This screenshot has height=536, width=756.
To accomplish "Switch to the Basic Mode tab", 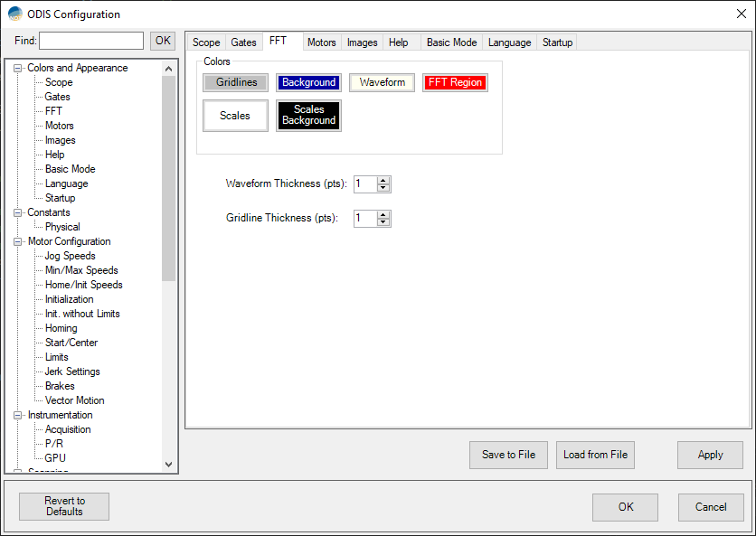I will pyautogui.click(x=451, y=42).
